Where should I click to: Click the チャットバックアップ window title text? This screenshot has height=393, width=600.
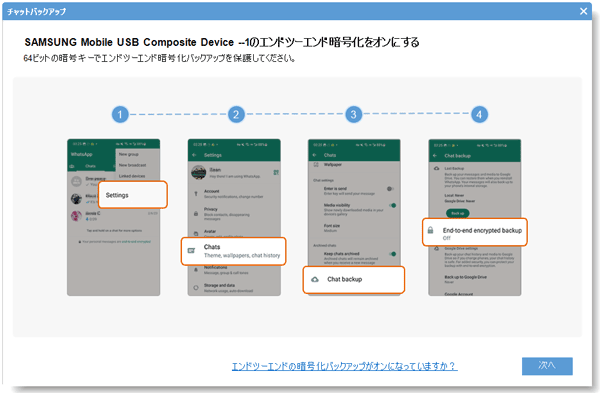pos(36,11)
